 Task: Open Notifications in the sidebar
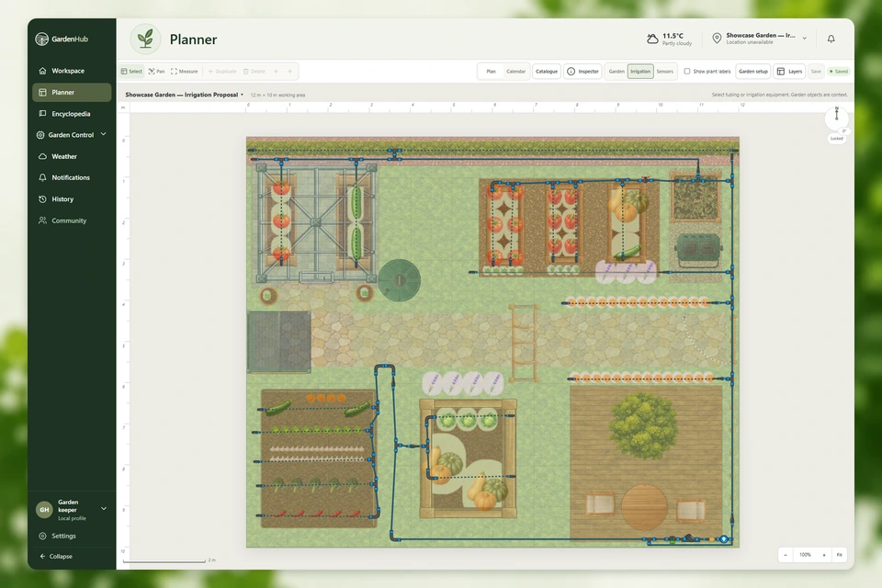(72, 178)
